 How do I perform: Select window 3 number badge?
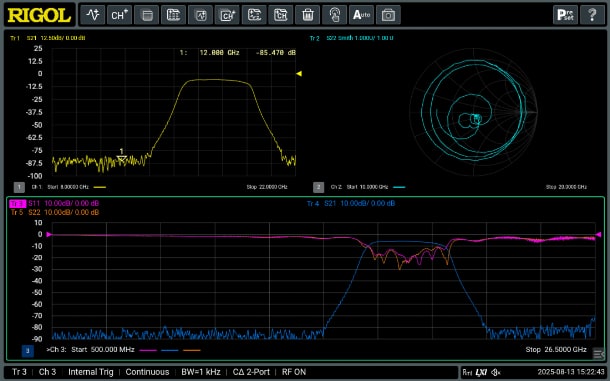[x=28, y=351]
